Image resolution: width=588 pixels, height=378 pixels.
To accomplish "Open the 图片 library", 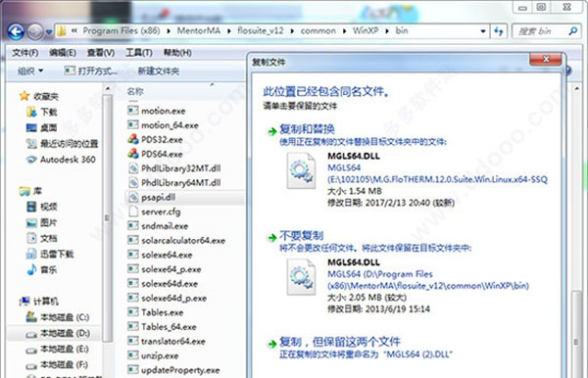I will 41,222.
